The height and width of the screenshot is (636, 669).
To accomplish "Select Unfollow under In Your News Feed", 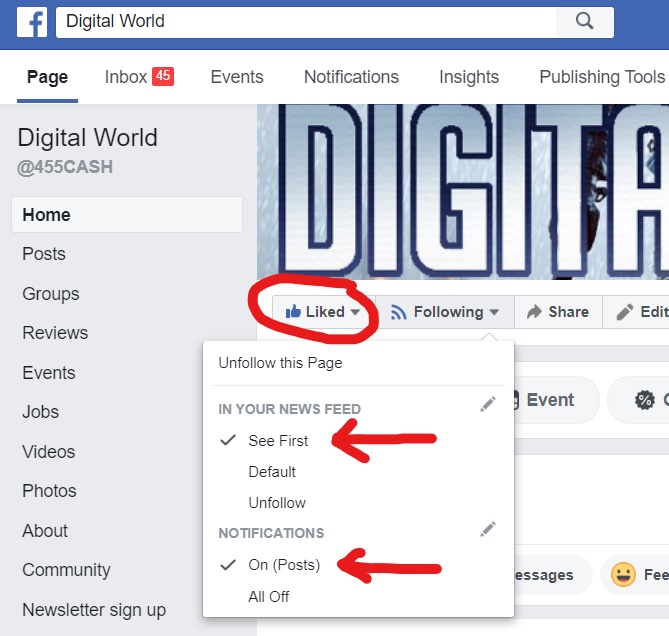I will 277,503.
